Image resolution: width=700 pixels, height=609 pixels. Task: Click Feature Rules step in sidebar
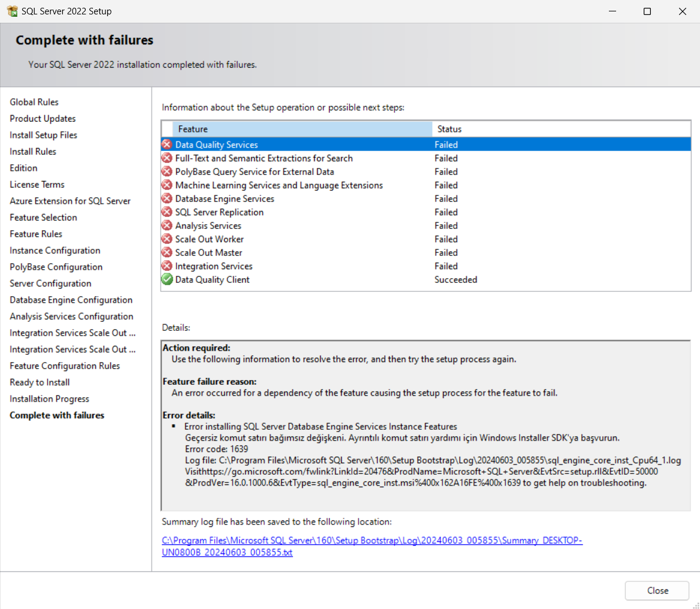(36, 234)
